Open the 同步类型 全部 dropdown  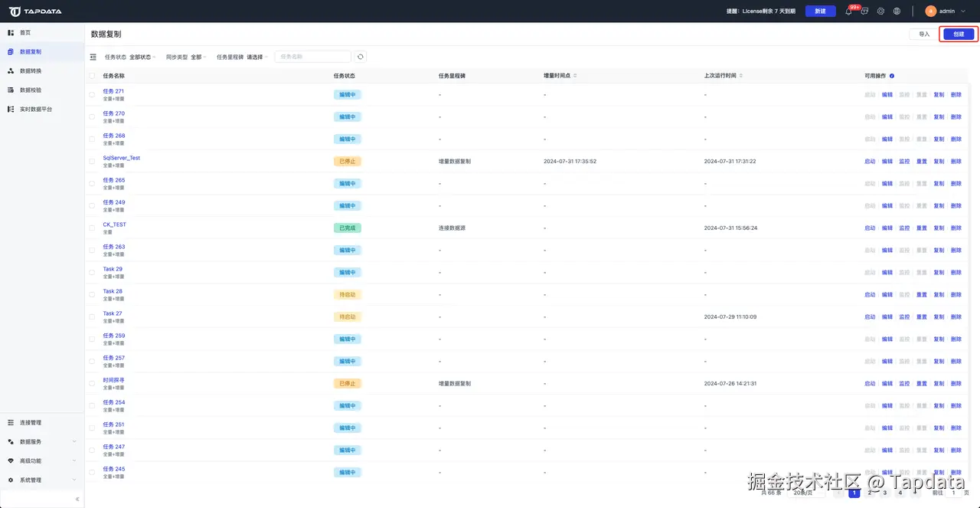tap(198, 57)
